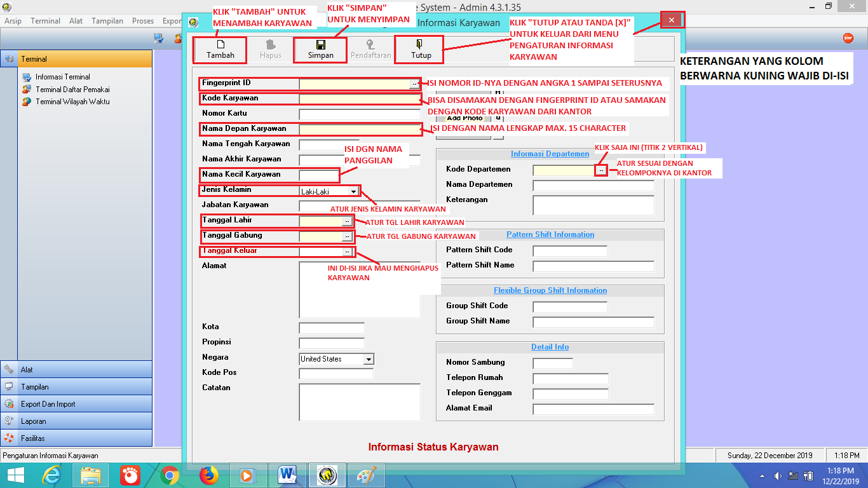Screen dimensions: 868x488
Task: Click the Tampilan monitor icon panel
Action: (9, 386)
